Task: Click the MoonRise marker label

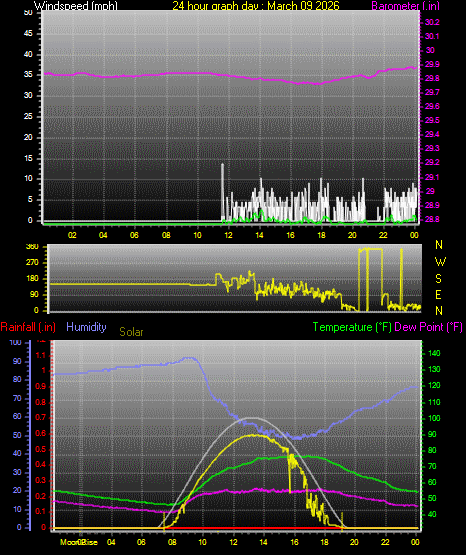Action: click(x=79, y=542)
